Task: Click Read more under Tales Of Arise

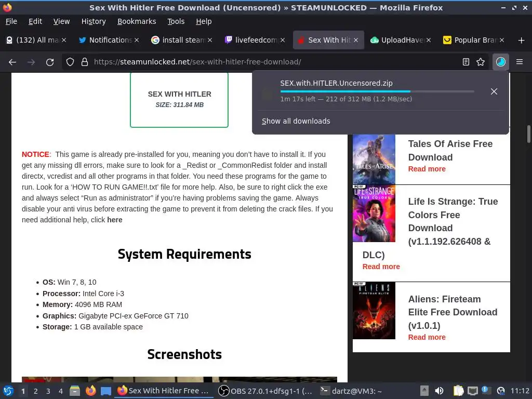Action: pos(427,169)
